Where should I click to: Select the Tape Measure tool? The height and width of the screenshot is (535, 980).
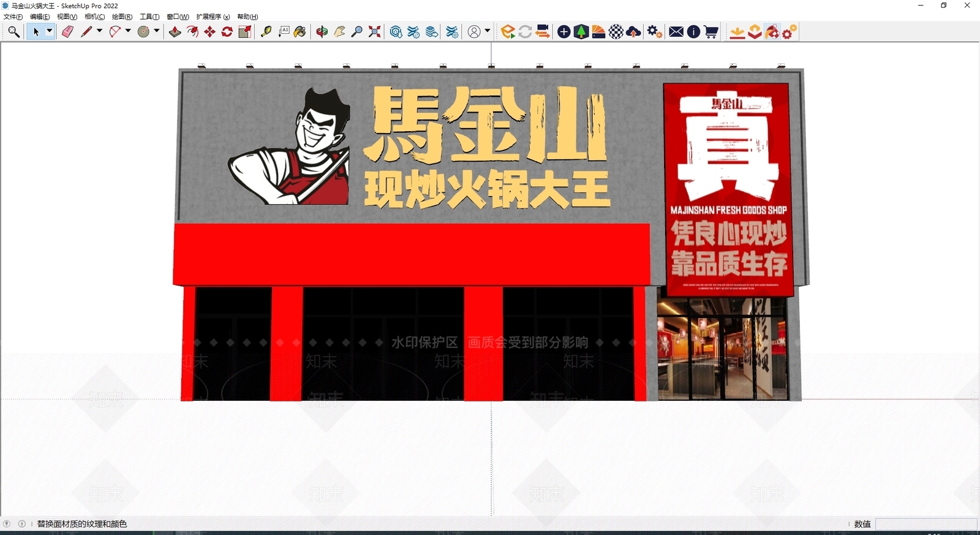[266, 32]
